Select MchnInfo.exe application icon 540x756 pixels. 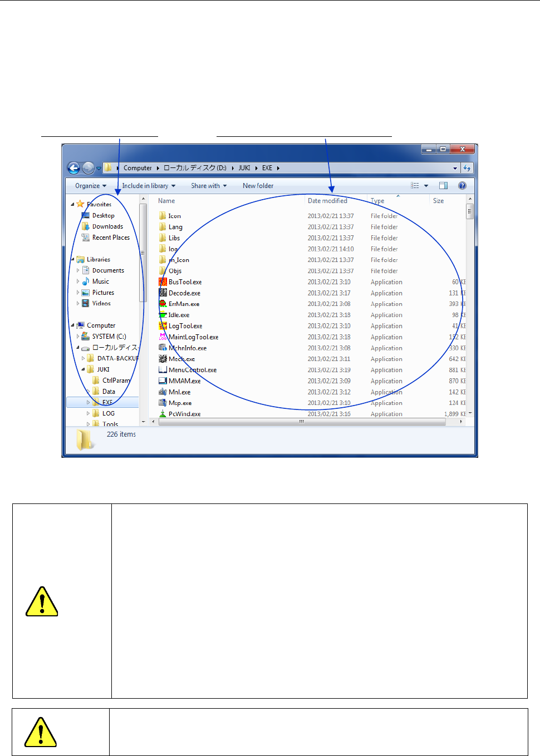(x=163, y=348)
